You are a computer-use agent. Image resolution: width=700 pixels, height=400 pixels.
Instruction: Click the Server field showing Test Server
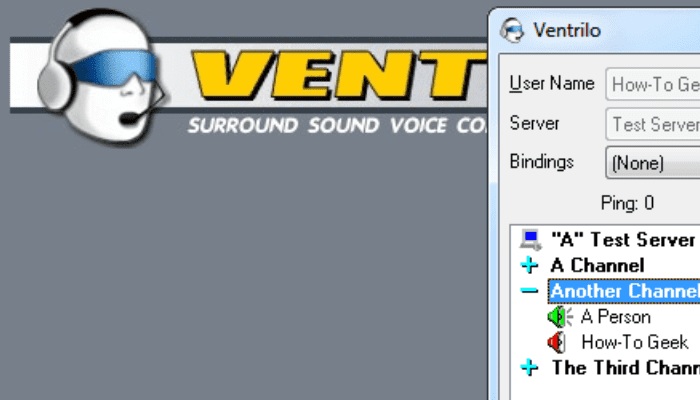[653, 124]
